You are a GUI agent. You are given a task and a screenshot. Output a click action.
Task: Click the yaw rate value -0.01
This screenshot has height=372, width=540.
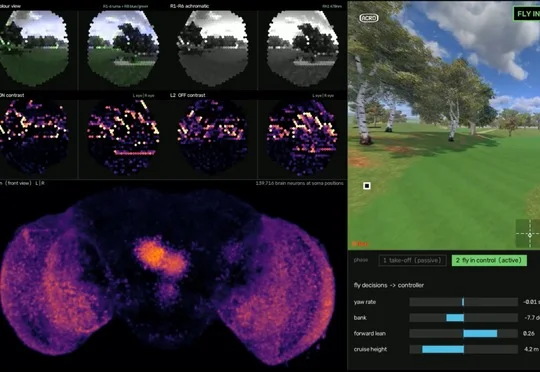coord(531,302)
